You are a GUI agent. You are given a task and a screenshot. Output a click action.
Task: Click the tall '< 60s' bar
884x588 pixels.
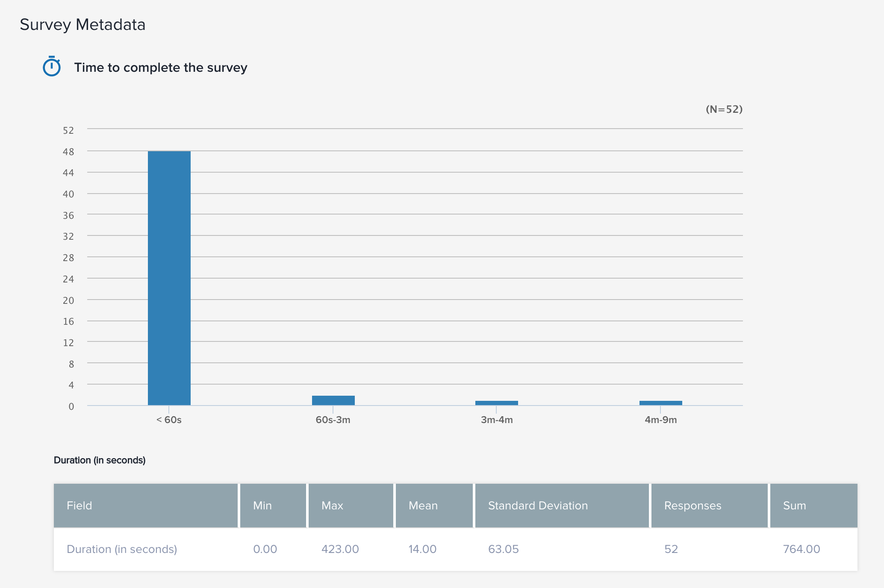169,278
